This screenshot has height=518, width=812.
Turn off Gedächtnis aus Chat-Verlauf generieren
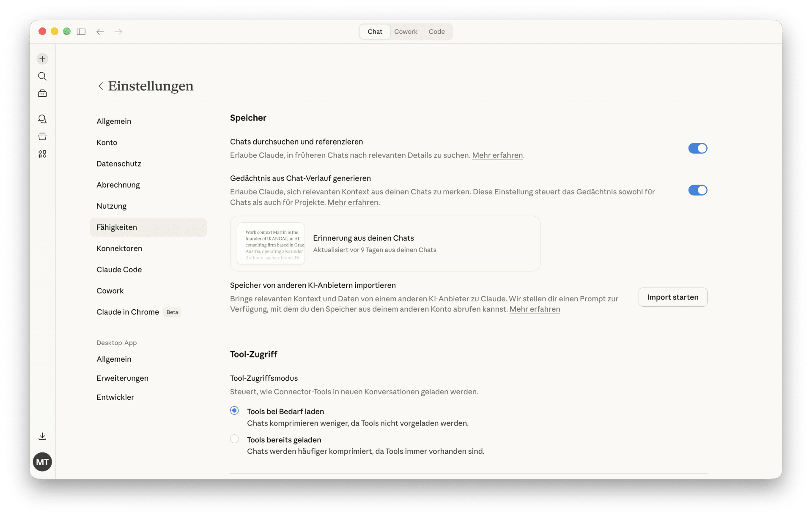pyautogui.click(x=697, y=190)
